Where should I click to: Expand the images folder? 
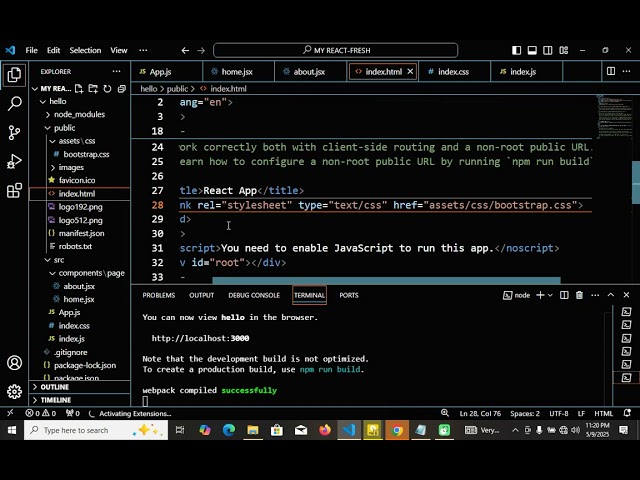(x=53, y=168)
